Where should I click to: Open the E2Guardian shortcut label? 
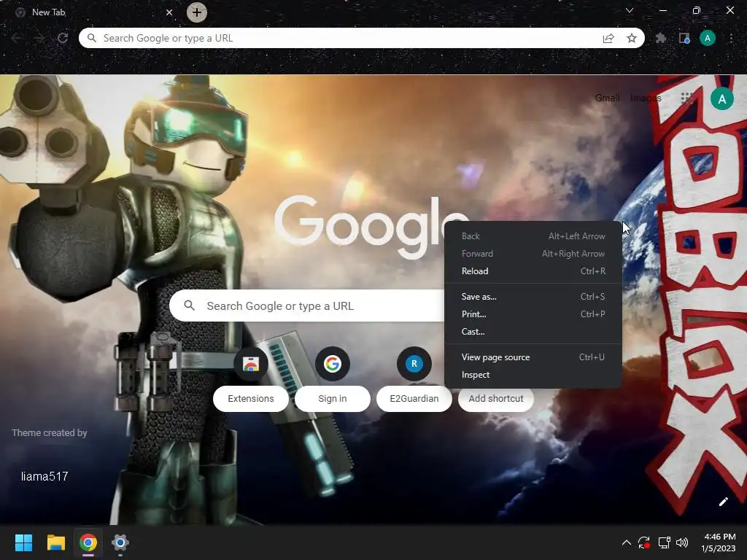pyautogui.click(x=414, y=399)
